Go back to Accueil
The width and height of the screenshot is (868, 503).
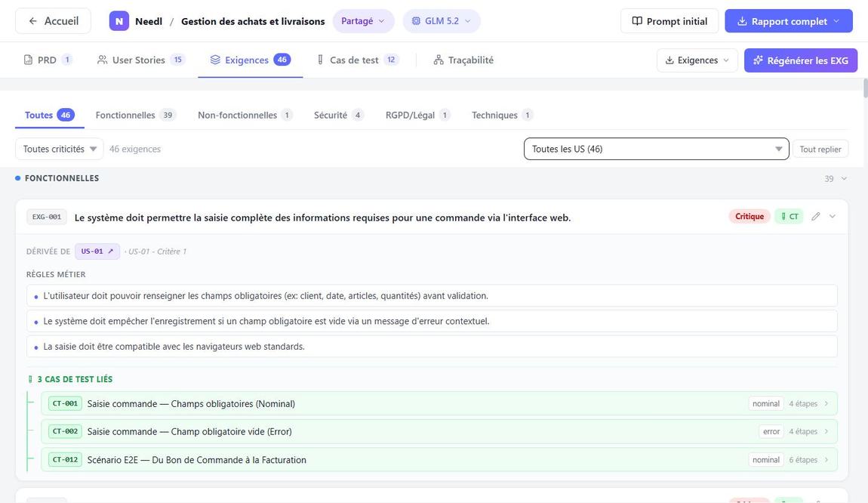point(53,21)
